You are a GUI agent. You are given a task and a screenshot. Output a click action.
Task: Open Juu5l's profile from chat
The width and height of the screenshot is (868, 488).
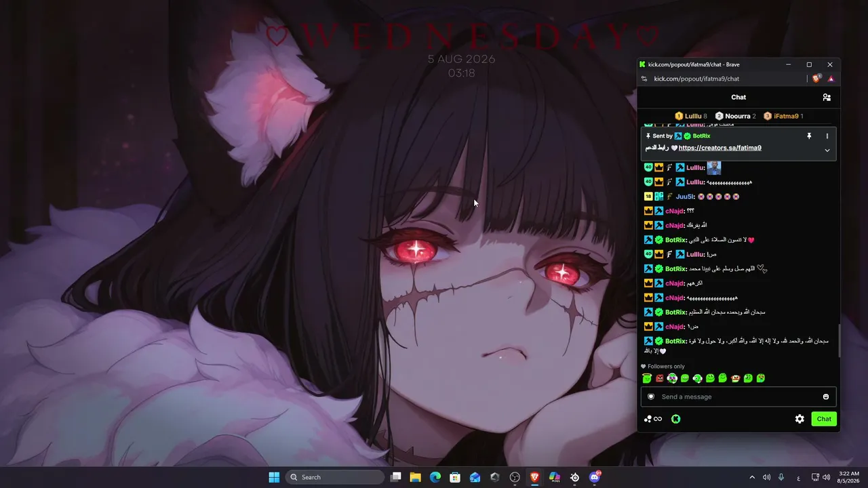(x=684, y=197)
